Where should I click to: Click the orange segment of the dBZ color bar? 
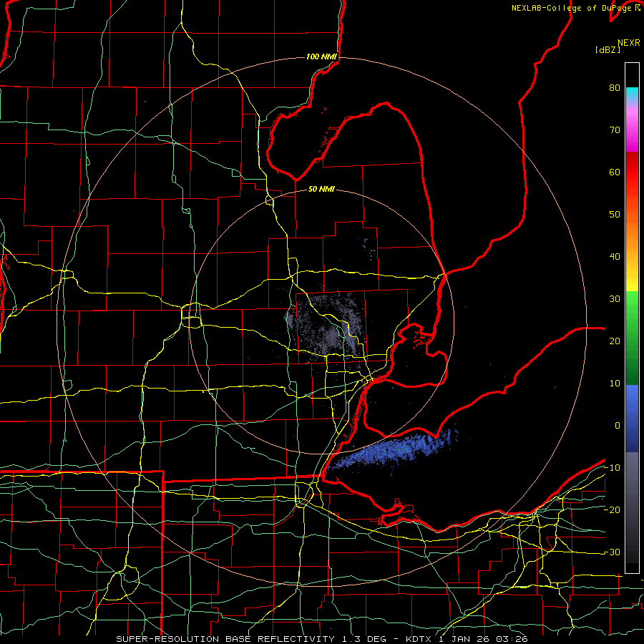point(632,234)
